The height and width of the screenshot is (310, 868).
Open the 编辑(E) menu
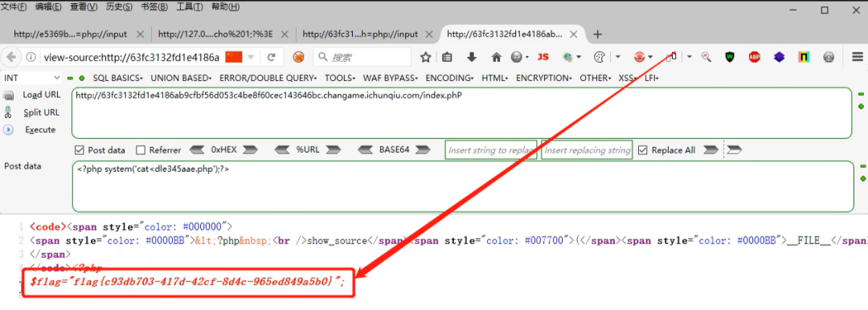[48, 6]
